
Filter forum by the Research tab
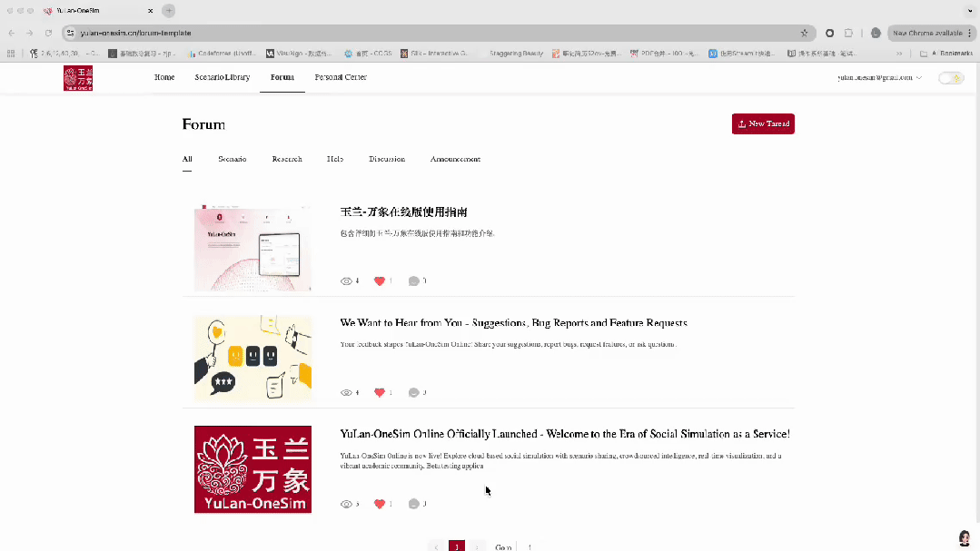point(287,159)
